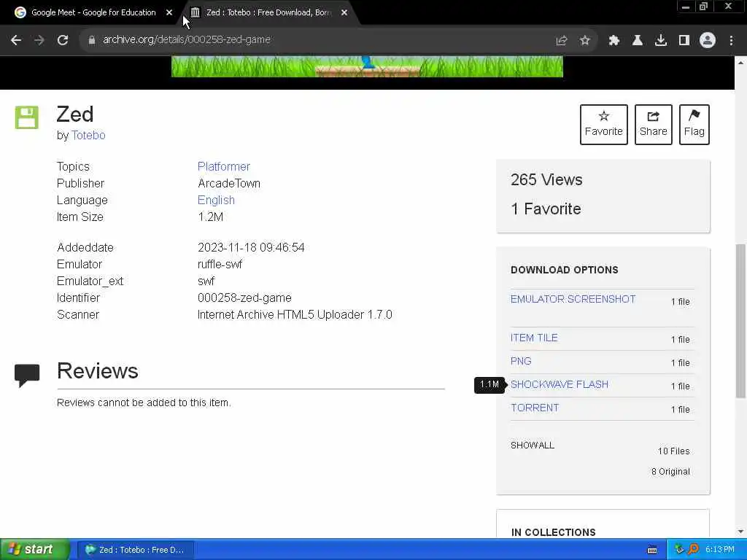The height and width of the screenshot is (560, 747).
Task: Click the ArcadeTown publisher value
Action: tap(228, 183)
